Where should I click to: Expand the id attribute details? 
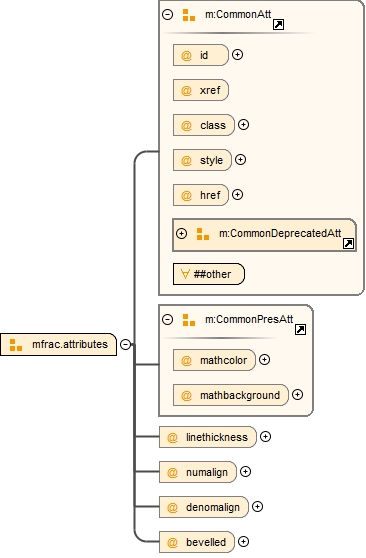point(237,54)
